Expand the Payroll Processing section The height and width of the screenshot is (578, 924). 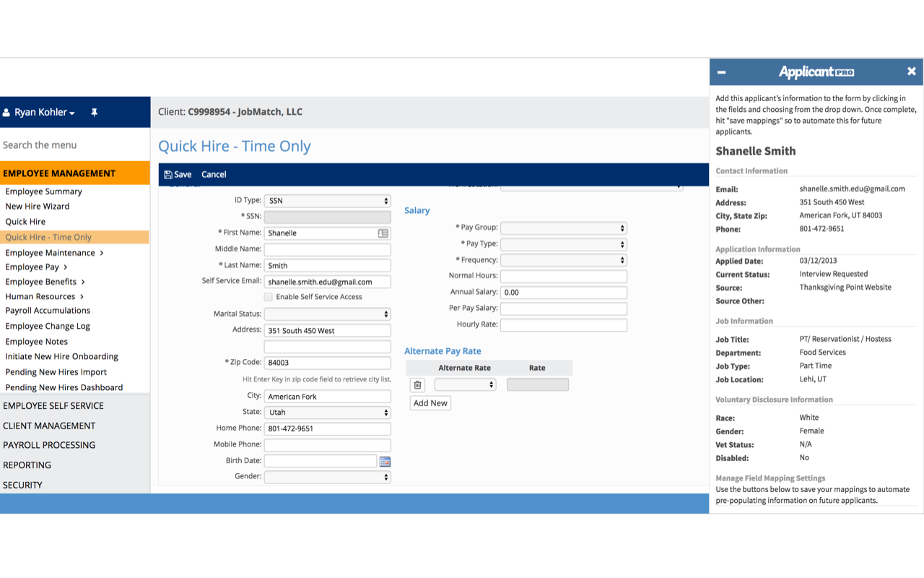click(x=74, y=445)
